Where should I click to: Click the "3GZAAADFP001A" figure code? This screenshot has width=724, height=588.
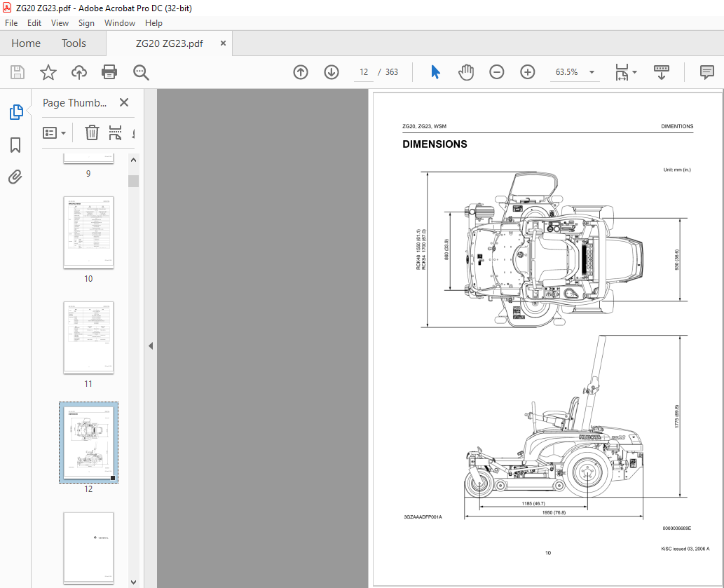point(423,517)
